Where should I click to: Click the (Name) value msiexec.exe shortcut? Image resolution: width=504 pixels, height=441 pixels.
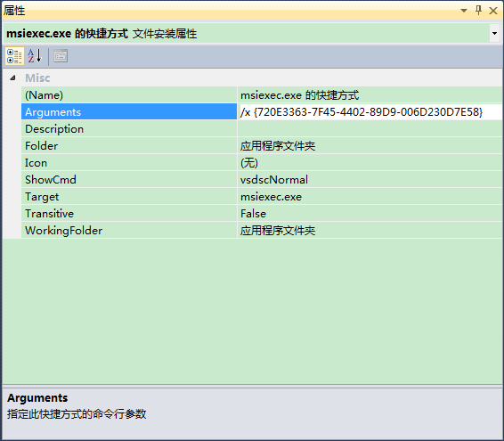(x=299, y=95)
